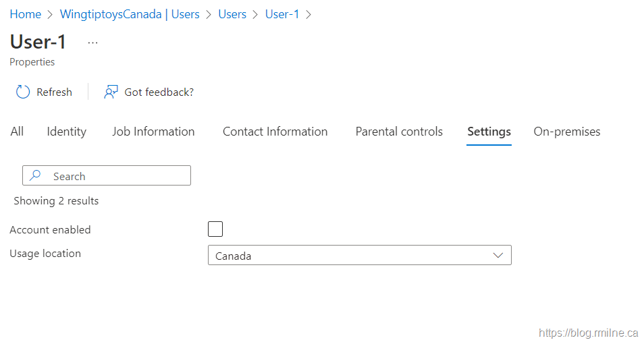The image size is (644, 340).
Task: Select the Settings tab
Action: (489, 132)
